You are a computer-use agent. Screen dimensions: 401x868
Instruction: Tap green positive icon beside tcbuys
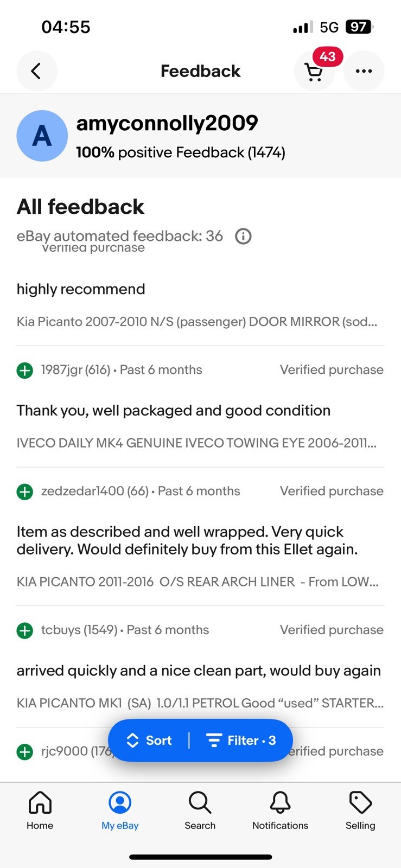pyautogui.click(x=25, y=631)
